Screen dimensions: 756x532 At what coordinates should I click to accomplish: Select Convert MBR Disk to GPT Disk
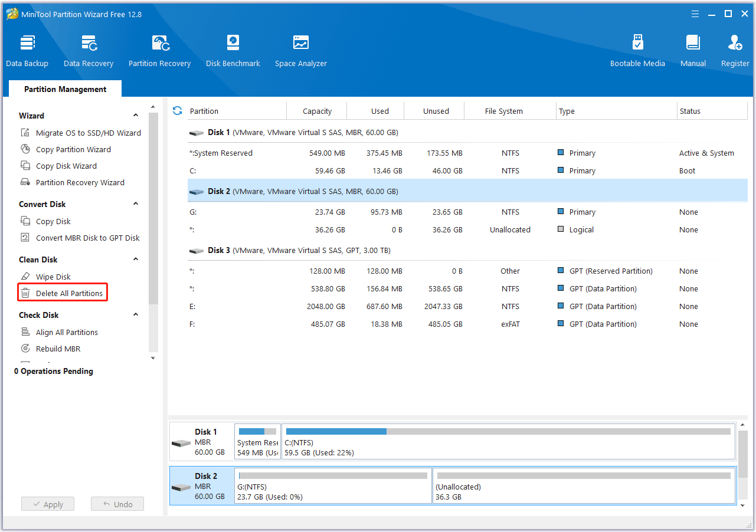pos(80,238)
